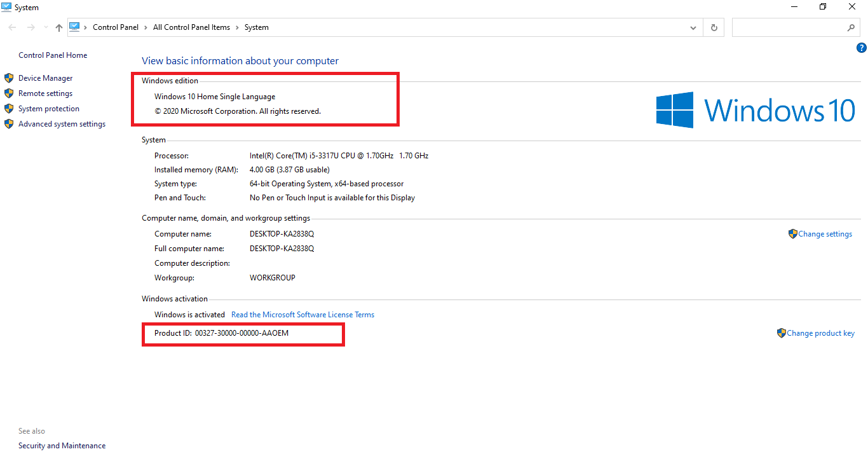
Task: Click the forward navigation arrow
Action: [31, 27]
